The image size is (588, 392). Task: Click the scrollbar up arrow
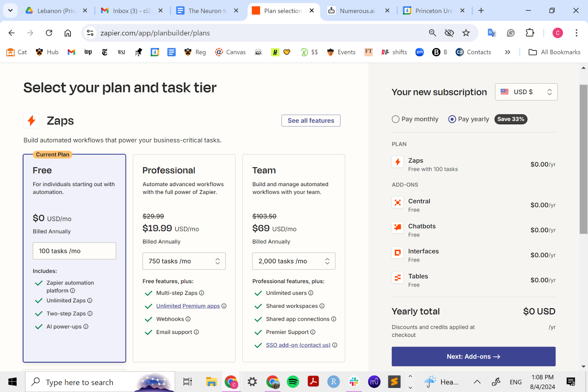pyautogui.click(x=584, y=68)
